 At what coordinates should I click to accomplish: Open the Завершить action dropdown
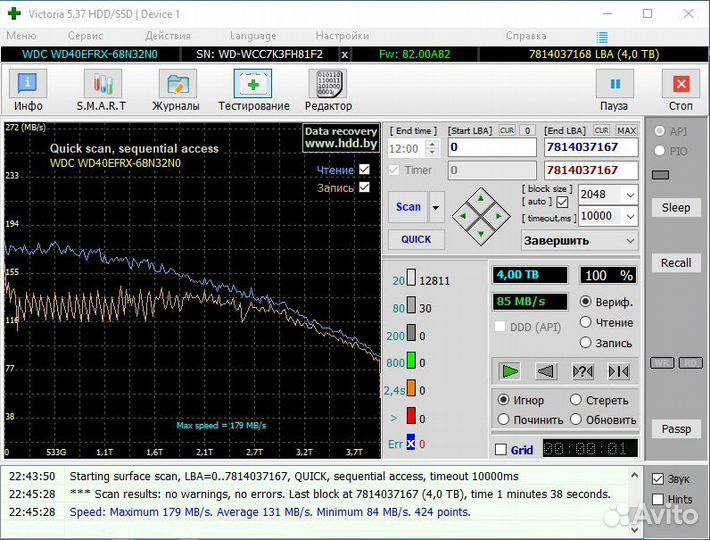(629, 240)
